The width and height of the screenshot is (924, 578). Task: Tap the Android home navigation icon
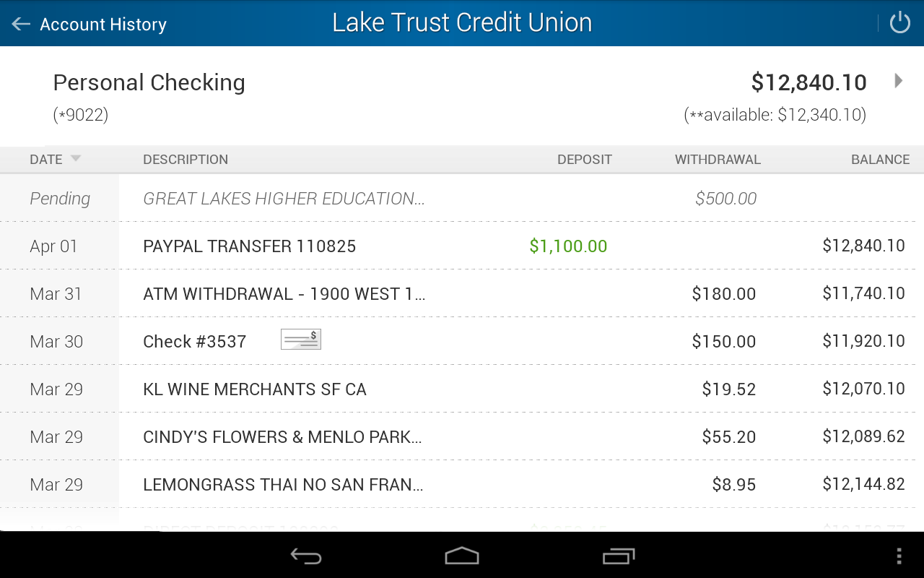pyautogui.click(x=461, y=556)
